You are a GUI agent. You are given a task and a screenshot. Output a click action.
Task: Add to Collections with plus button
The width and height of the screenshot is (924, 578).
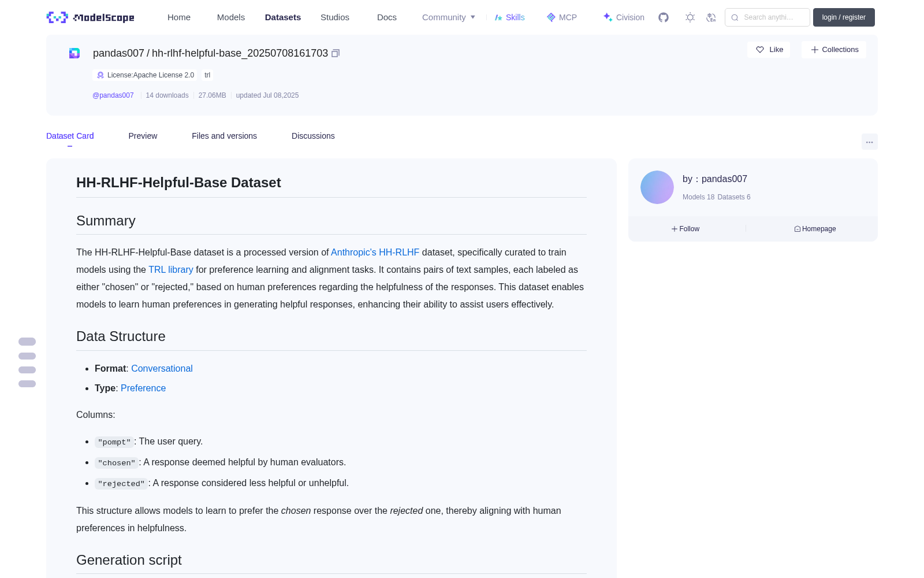pyautogui.click(x=834, y=50)
